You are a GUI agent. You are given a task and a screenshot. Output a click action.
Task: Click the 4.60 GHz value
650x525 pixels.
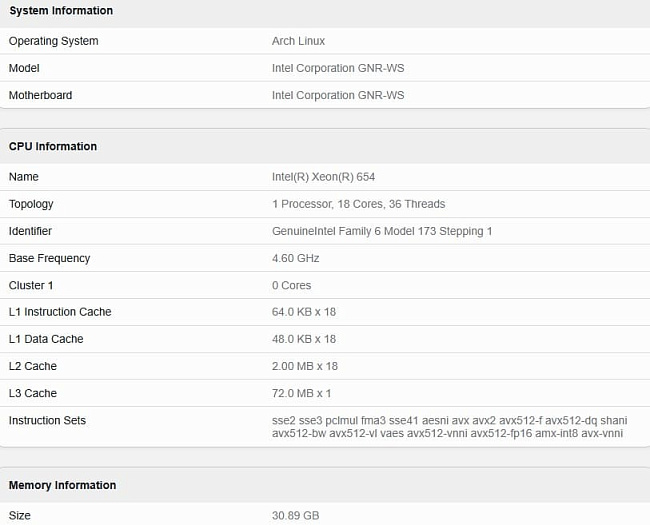pyautogui.click(x=296, y=258)
